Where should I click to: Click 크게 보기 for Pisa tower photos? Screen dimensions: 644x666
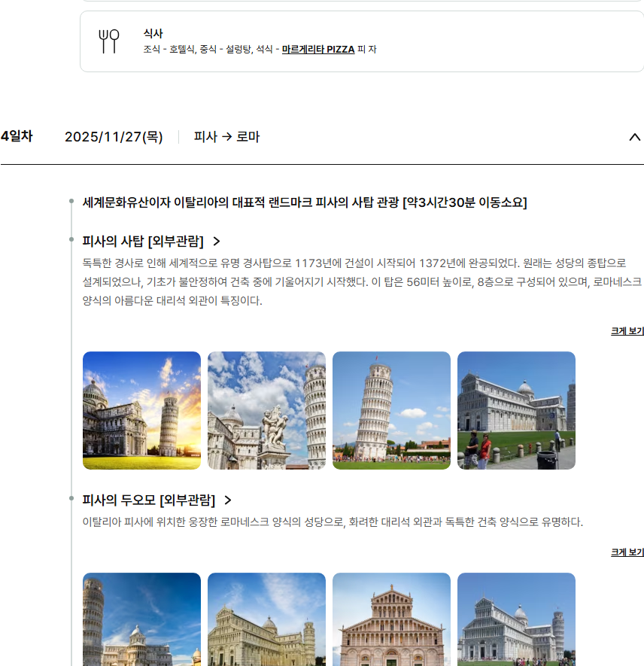point(627,331)
